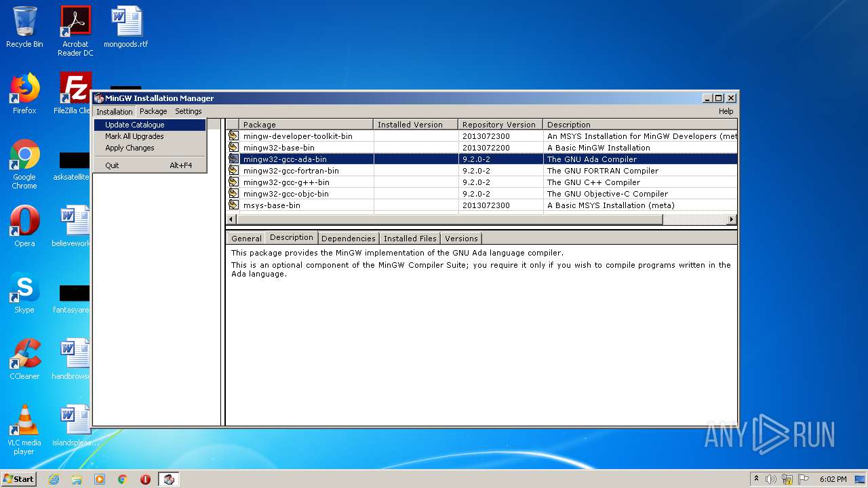
Task: Launch Chrome from the taskbar
Action: (123, 479)
